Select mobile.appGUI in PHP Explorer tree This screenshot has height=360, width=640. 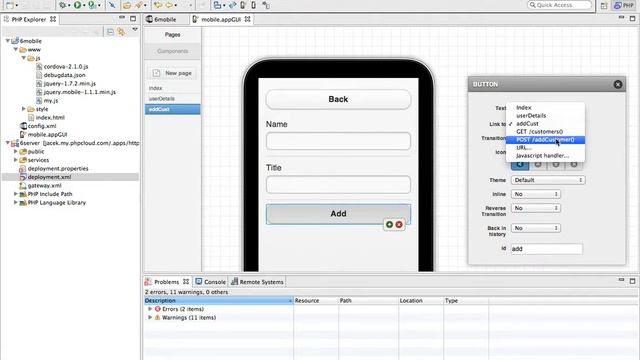coord(47,134)
